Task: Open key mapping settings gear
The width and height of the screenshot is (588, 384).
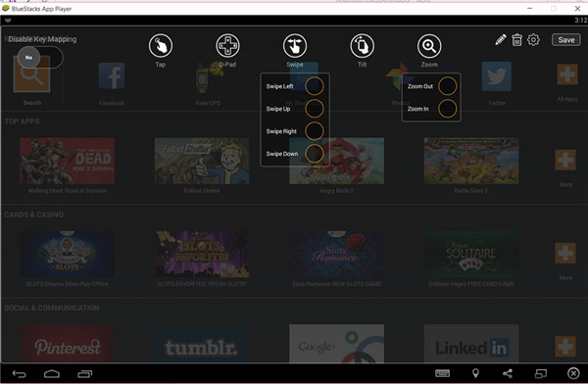Action: pyautogui.click(x=533, y=40)
